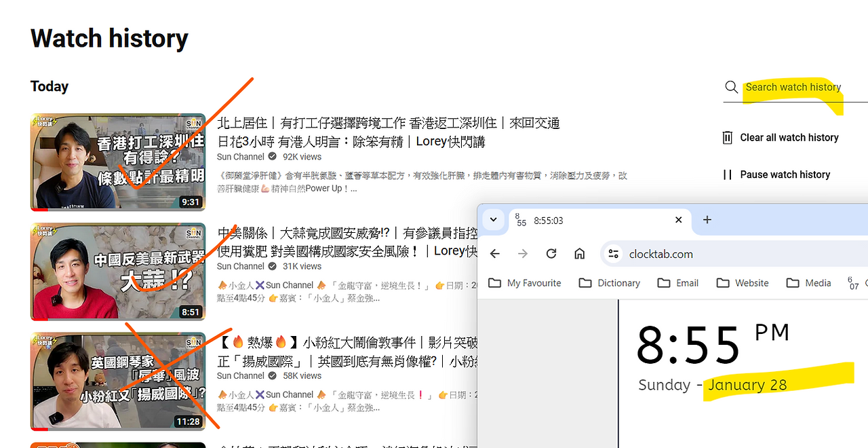Open the Media bookmark folder
868x448 pixels.
pos(809,283)
